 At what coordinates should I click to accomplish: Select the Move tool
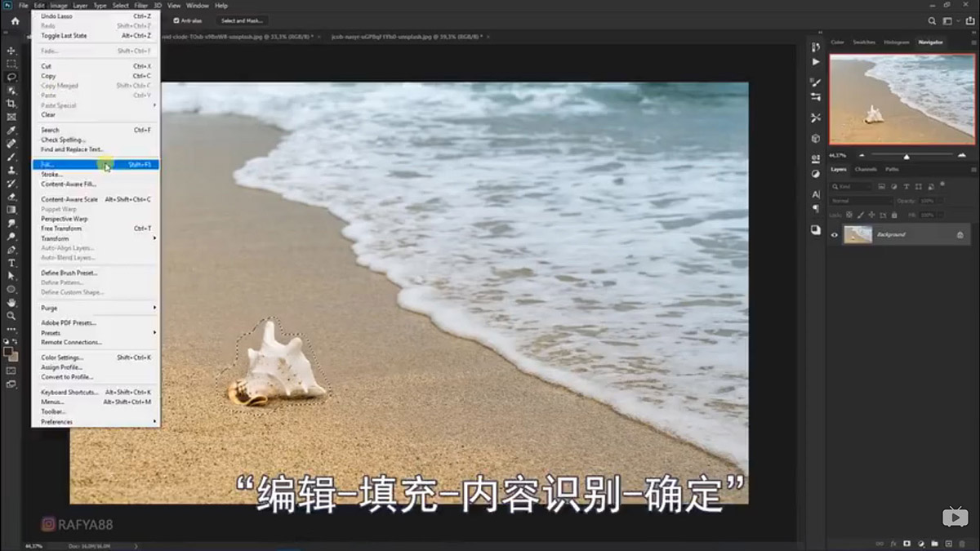[x=11, y=50]
